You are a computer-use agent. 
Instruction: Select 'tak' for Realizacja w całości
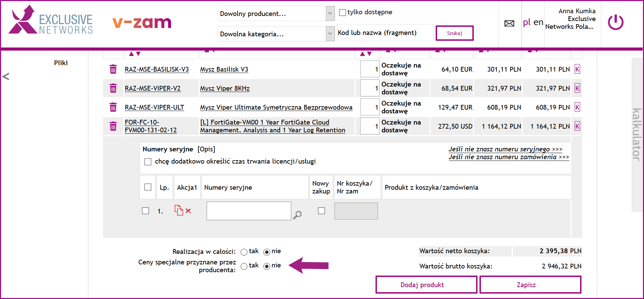pyautogui.click(x=244, y=252)
